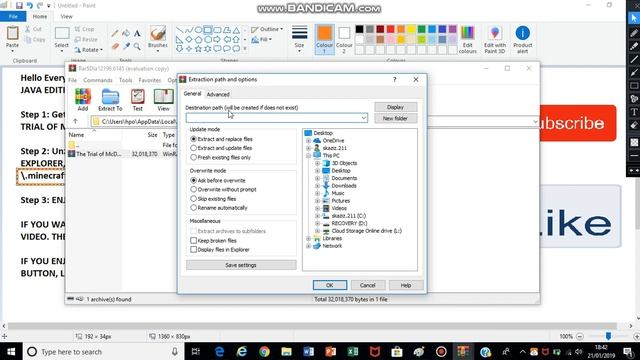This screenshot has height=360, width=640.
Task: Select the Paint Magnifier tool
Action: click(137, 47)
